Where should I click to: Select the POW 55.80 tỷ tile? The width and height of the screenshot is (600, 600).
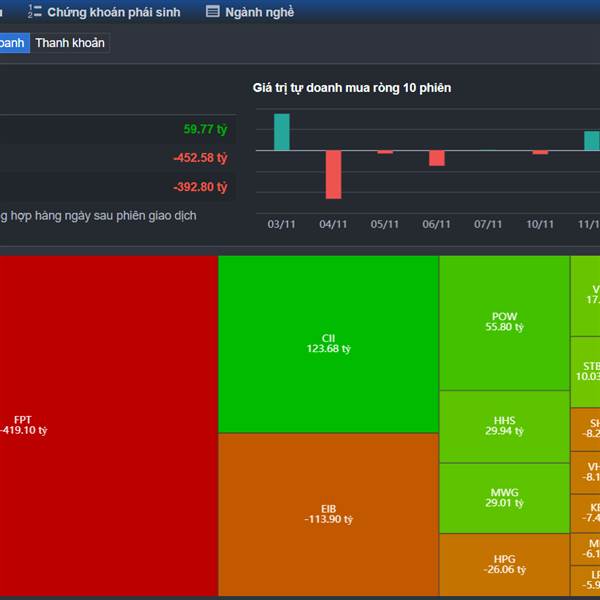click(x=504, y=323)
